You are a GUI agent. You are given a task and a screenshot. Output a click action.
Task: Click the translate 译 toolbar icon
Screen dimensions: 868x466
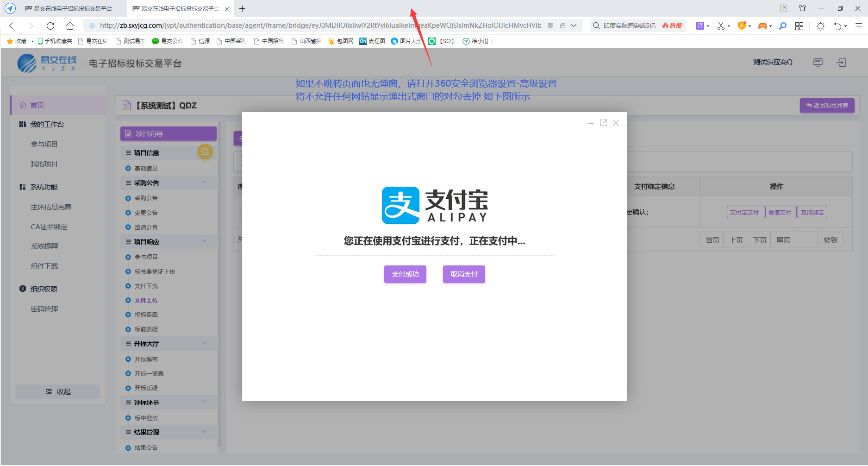click(700, 26)
